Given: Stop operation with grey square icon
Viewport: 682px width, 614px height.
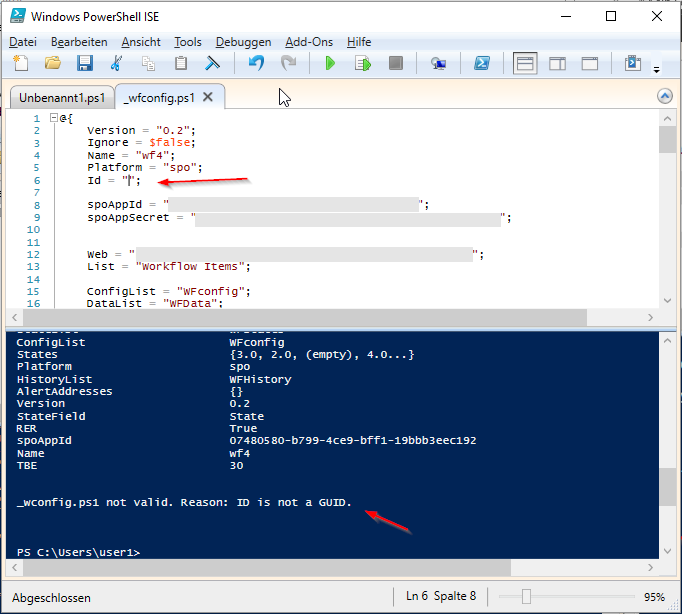Looking at the screenshot, I should [396, 63].
